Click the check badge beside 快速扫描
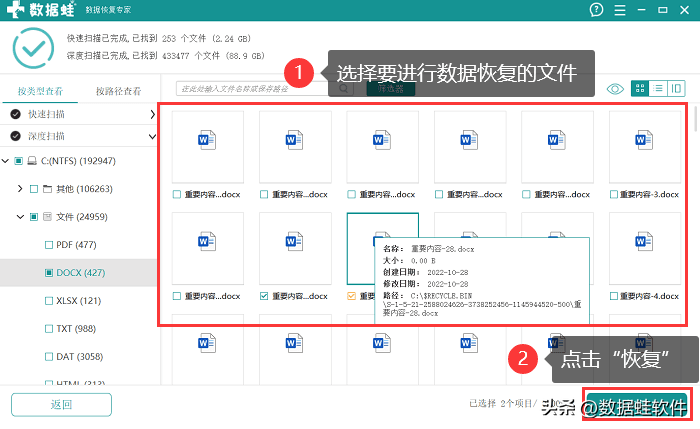Viewport: 700px width, 429px height. click(x=16, y=114)
